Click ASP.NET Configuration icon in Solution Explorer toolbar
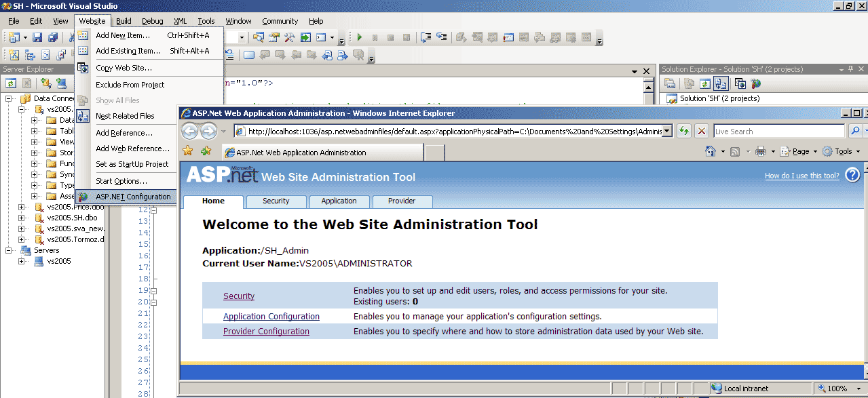 tap(755, 83)
